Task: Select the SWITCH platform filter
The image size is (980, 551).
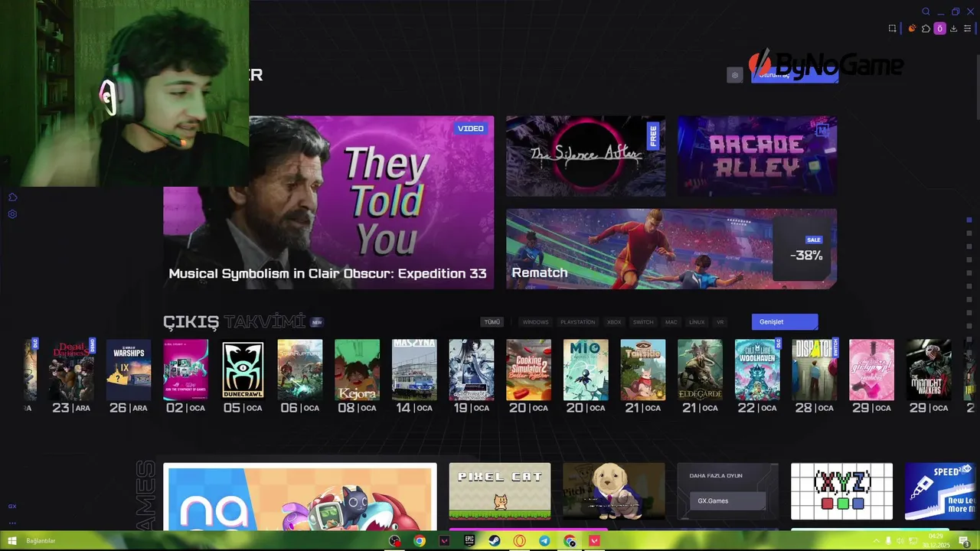Action: pyautogui.click(x=643, y=322)
